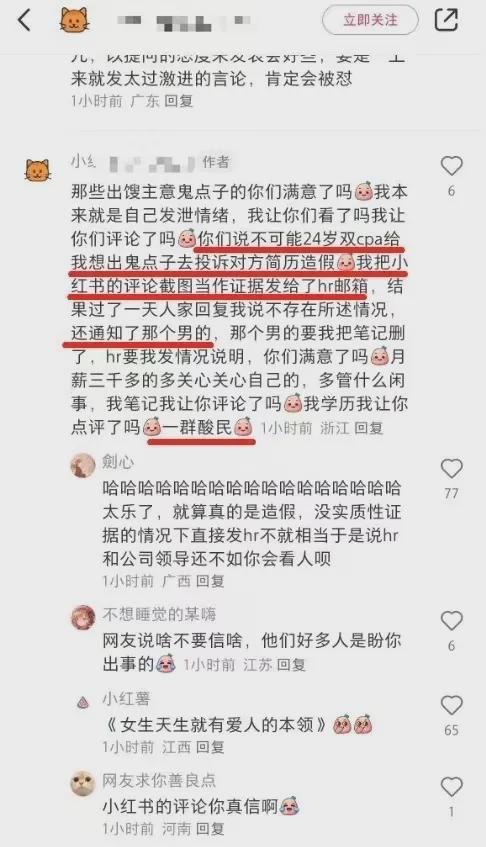
Task: Reply to the 江苏 comment
Action: coord(292,664)
